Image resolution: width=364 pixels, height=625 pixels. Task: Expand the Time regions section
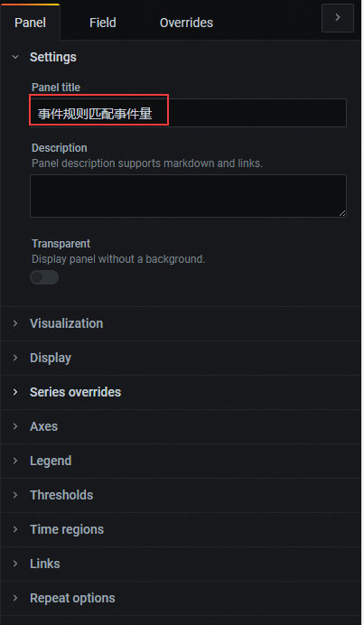click(x=181, y=529)
